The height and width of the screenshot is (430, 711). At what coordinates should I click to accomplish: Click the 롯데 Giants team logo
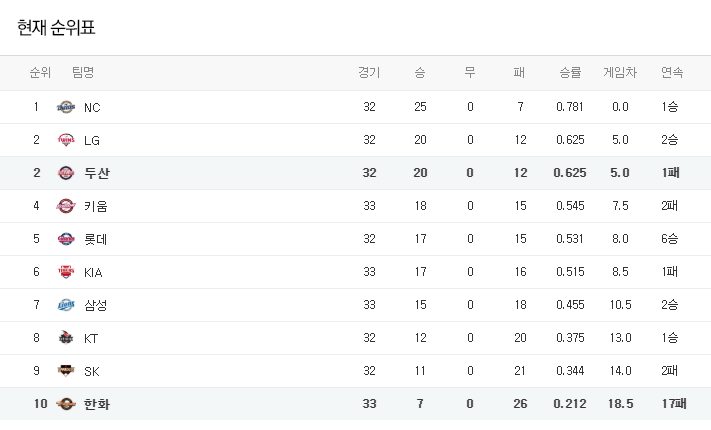point(66,239)
